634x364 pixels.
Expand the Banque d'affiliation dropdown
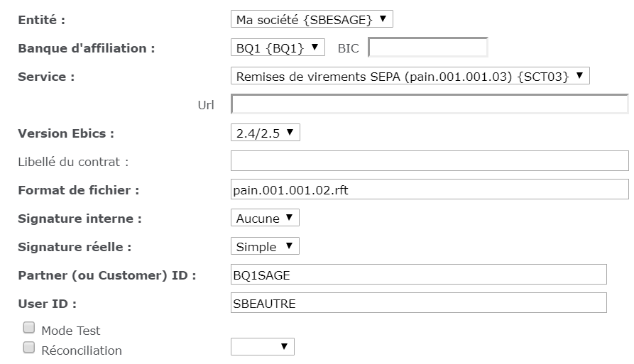(278, 48)
